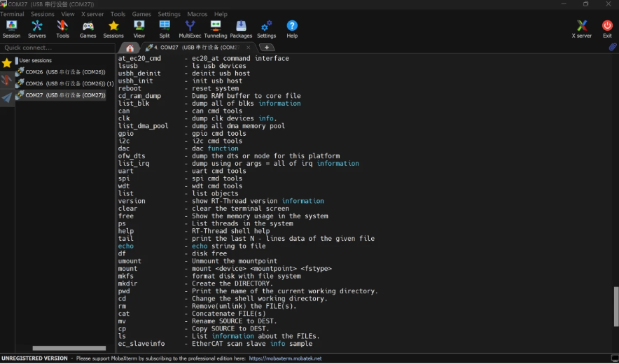Click 'Rename SOURCE to DEST.' text
Image resolution: width=619 pixels, height=364 pixels.
(x=235, y=321)
